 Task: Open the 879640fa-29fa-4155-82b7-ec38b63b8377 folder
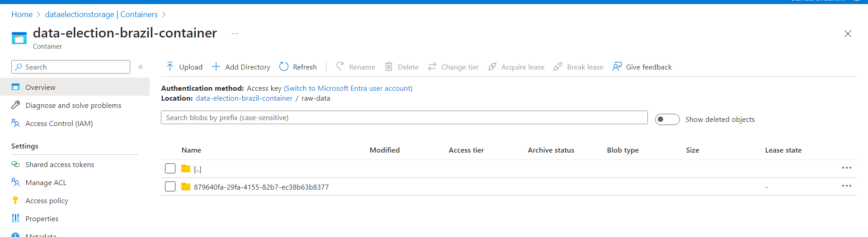coord(261,187)
